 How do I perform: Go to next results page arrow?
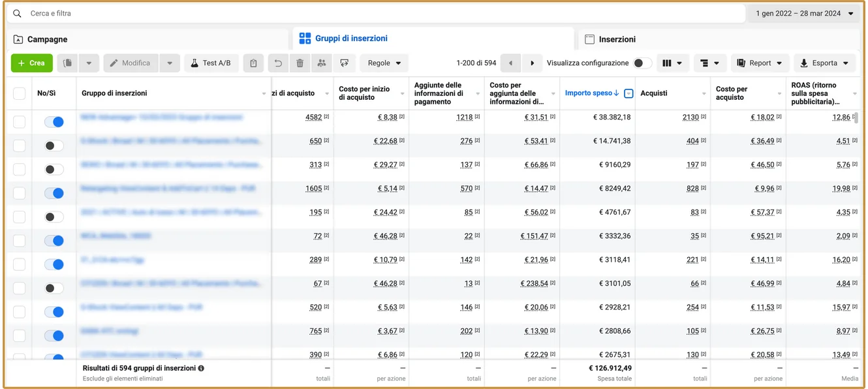tap(532, 63)
